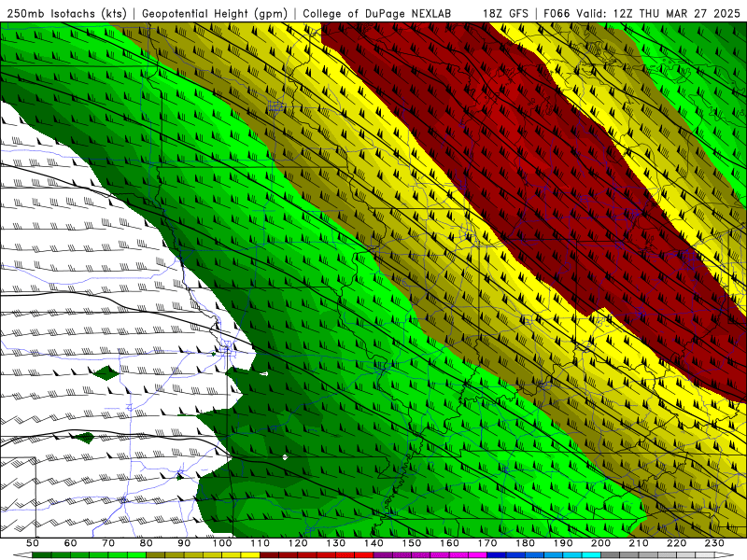The height and width of the screenshot is (560, 747).
Task: Click the legend value 180
Action: [x=525, y=543]
